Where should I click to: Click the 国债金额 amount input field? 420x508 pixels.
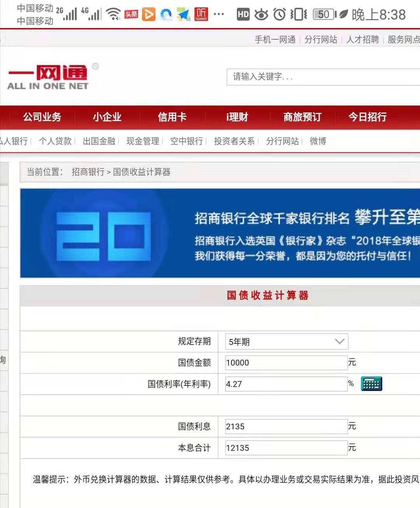(x=286, y=362)
